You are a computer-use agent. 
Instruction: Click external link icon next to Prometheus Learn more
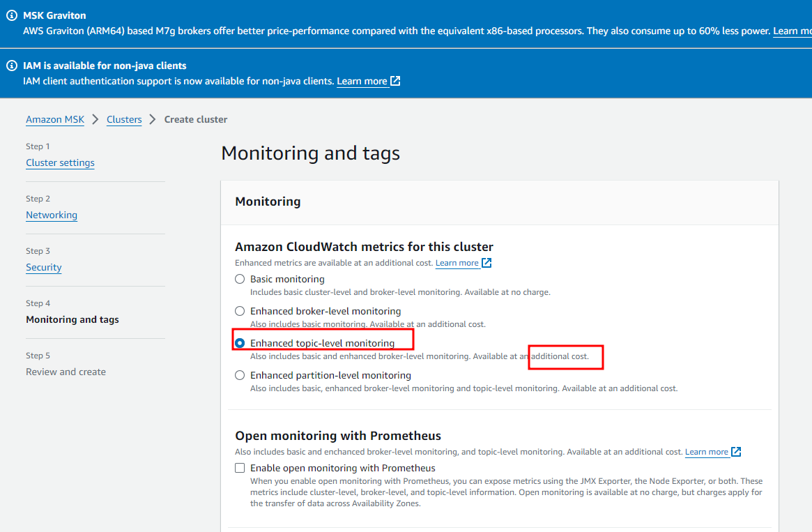(736, 452)
